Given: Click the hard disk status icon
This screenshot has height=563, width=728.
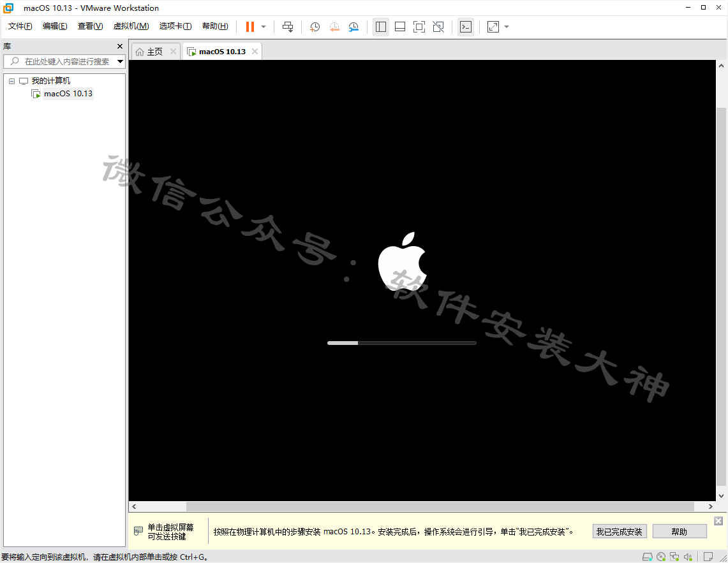Looking at the screenshot, I should click(x=647, y=557).
